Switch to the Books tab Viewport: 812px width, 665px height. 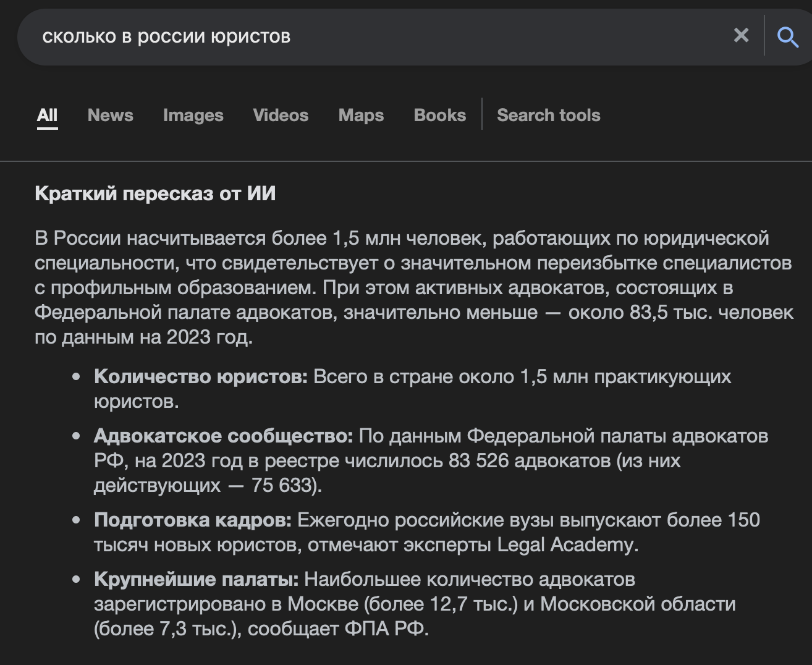[439, 115]
